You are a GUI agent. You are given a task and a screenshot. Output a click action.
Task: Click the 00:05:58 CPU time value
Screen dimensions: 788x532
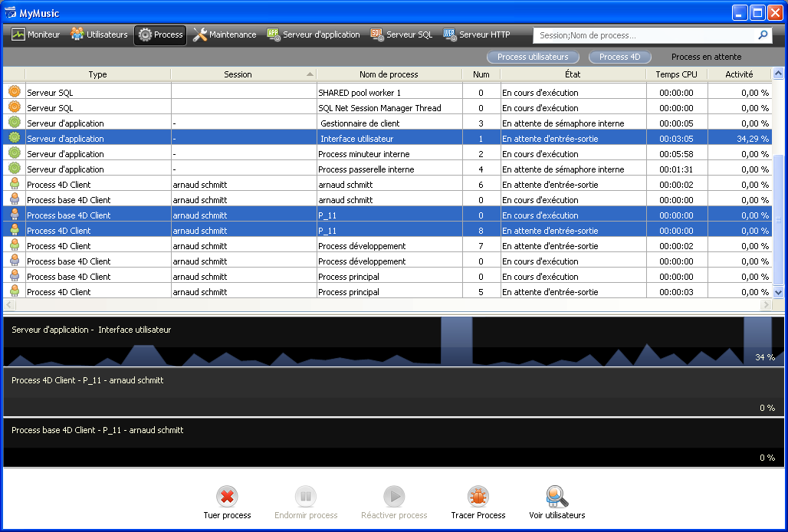676,154
